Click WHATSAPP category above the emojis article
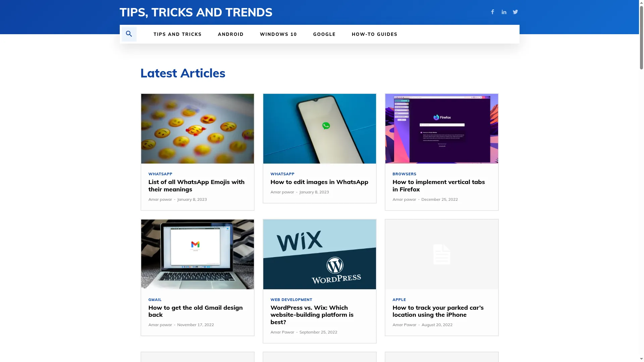This screenshot has height=362, width=644. pyautogui.click(x=160, y=174)
